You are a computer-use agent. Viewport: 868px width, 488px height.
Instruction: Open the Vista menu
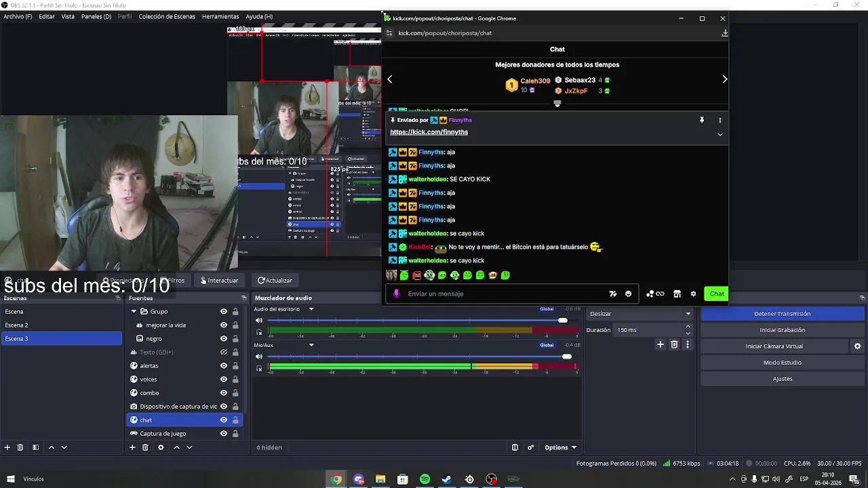[x=68, y=16]
